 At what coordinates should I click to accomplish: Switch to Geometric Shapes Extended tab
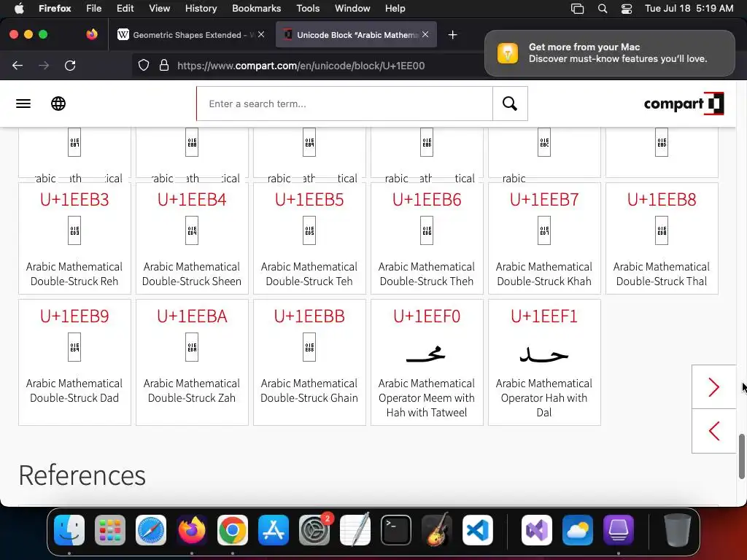click(190, 35)
